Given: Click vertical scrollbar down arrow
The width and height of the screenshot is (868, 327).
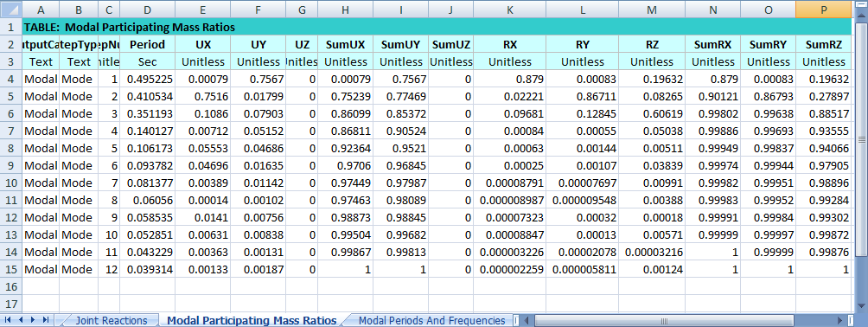Looking at the screenshot, I should 861,306.
